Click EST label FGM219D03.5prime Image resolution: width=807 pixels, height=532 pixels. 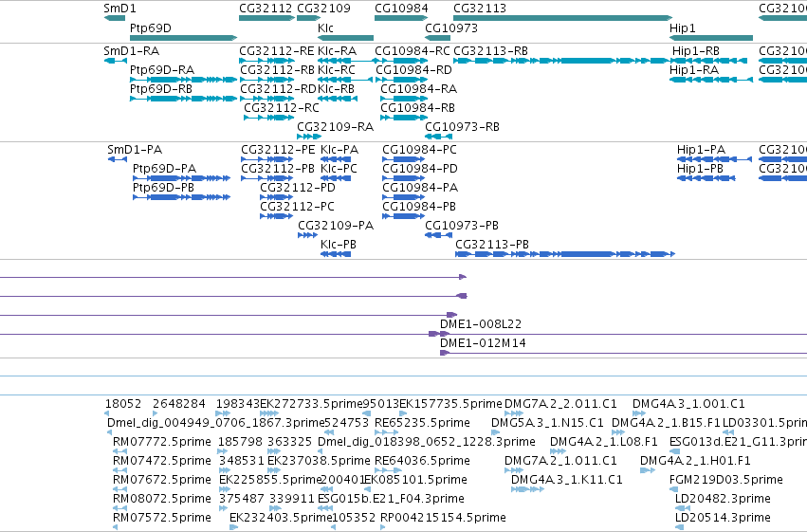coord(726,480)
